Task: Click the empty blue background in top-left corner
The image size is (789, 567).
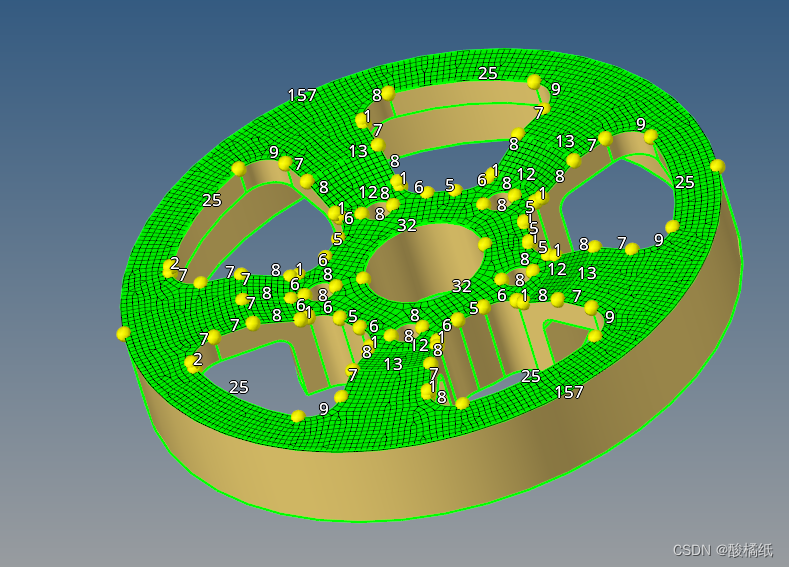Action: (50, 40)
